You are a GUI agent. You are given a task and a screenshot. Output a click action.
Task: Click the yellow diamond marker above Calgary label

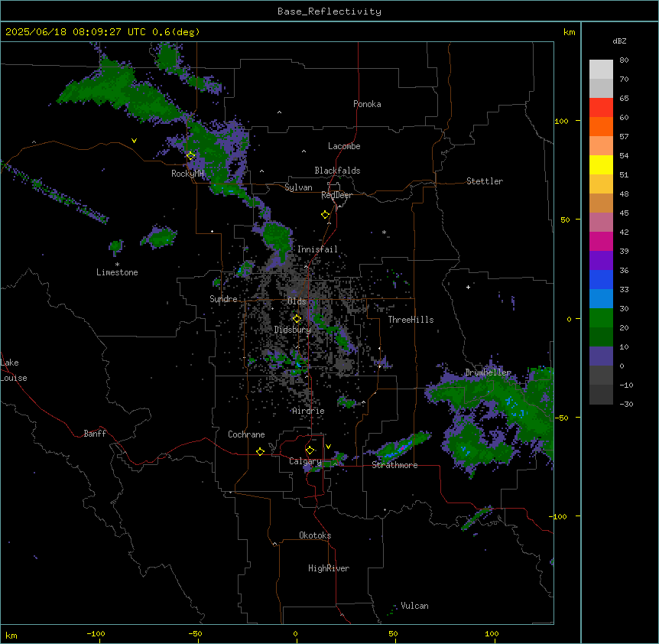tap(310, 450)
